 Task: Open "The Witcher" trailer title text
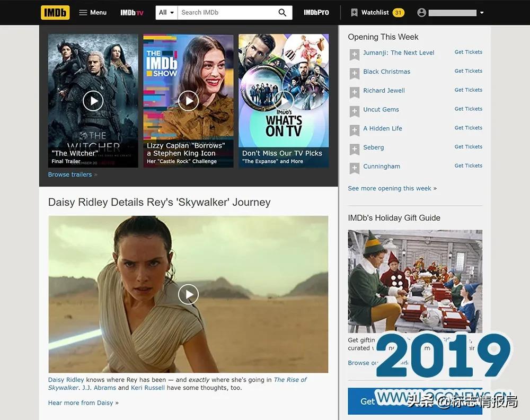tap(75, 153)
